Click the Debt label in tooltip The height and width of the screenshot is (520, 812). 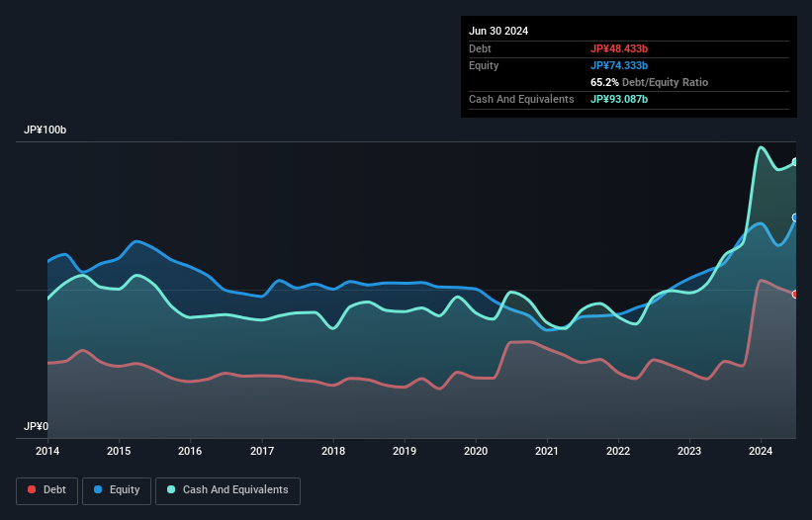(480, 48)
